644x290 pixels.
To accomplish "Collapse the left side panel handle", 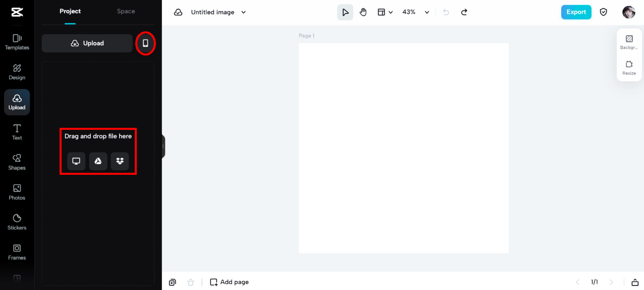I will 164,146.
